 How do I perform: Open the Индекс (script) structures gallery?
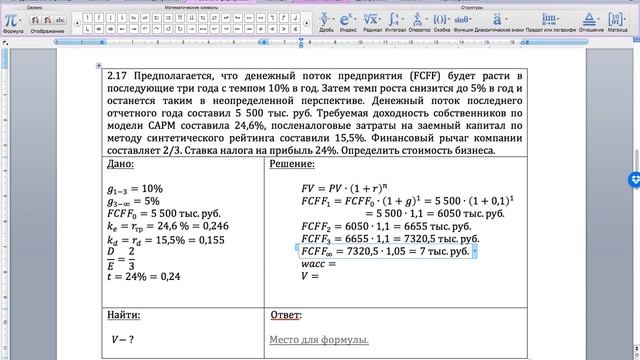[x=348, y=22]
